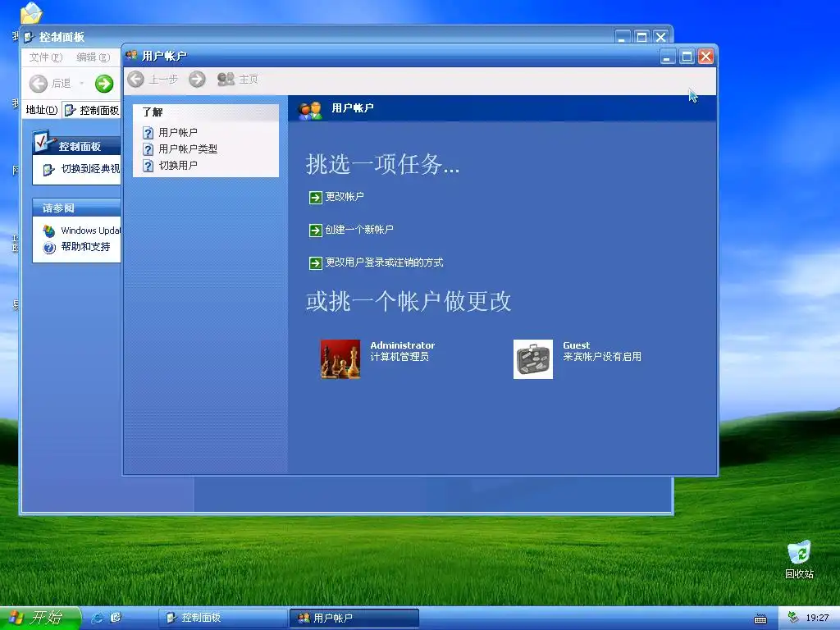Click the green forward arrow in Control Panel
Viewport: 840px width, 630px height.
point(104,84)
